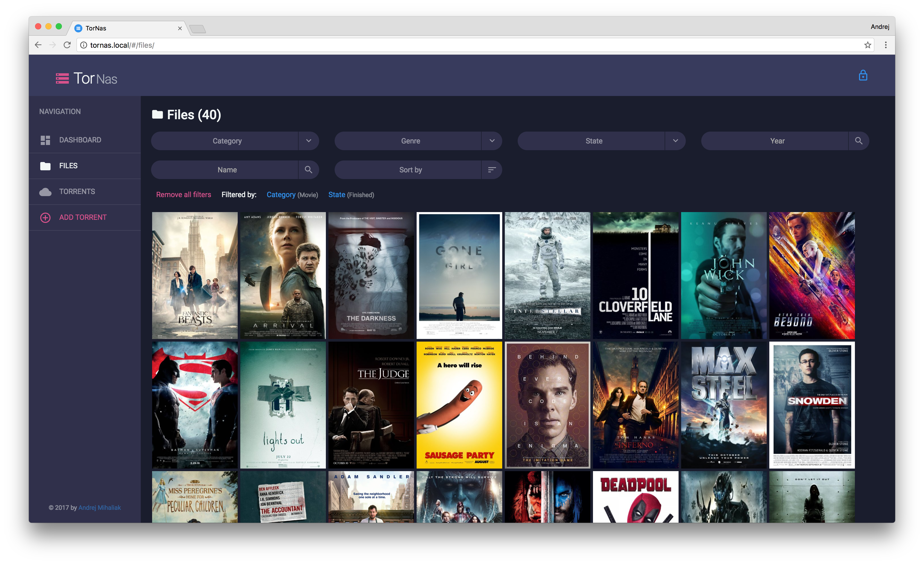Expand the Category dropdown arrow
The height and width of the screenshot is (564, 924).
(308, 141)
